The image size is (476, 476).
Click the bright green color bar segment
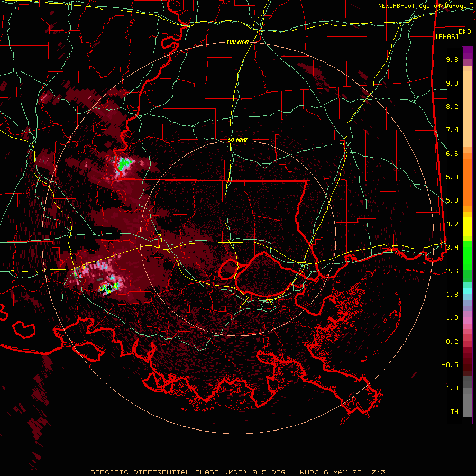(x=467, y=255)
